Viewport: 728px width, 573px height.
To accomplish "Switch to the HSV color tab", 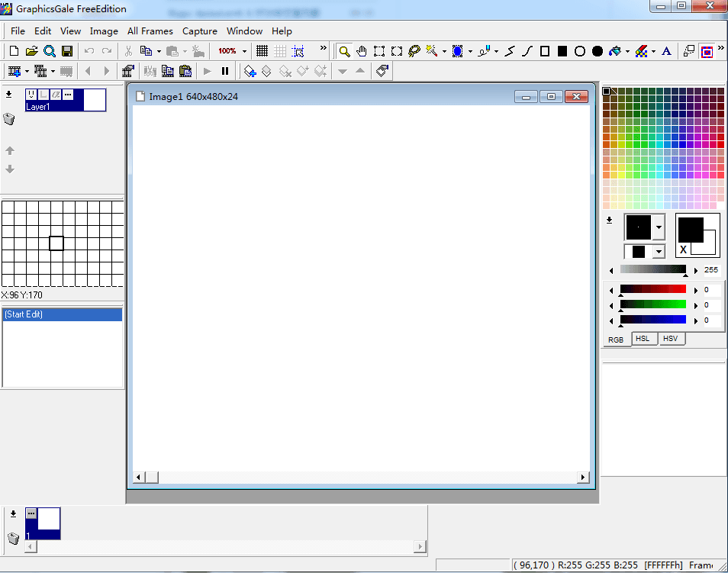I will pos(671,339).
